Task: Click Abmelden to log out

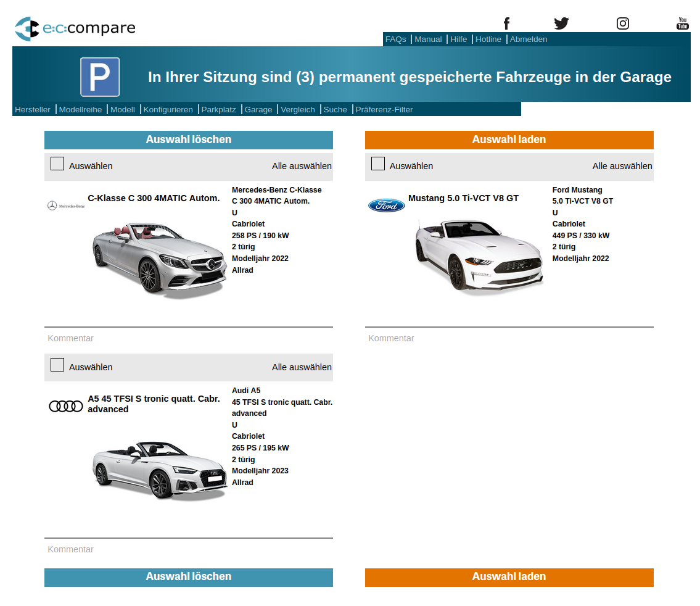Action: coord(529,39)
